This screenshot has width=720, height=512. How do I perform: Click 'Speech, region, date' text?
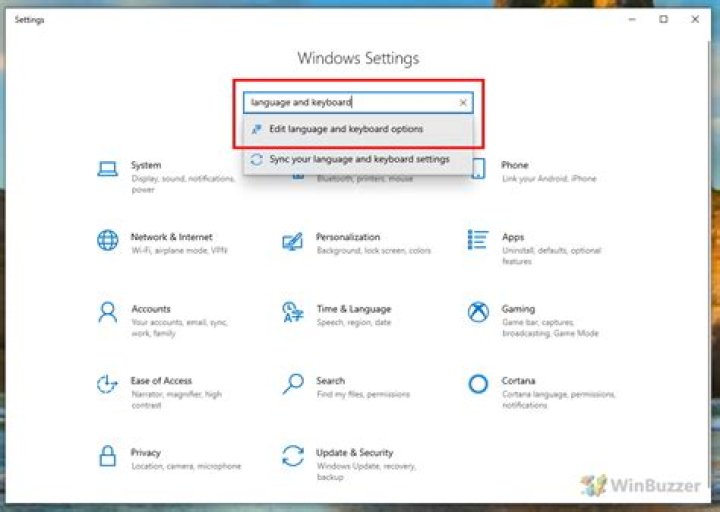354,322
